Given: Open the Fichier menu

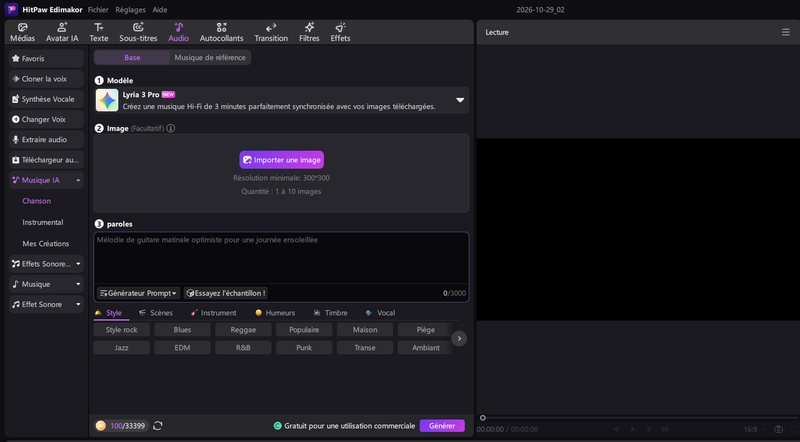Looking at the screenshot, I should 98,10.
